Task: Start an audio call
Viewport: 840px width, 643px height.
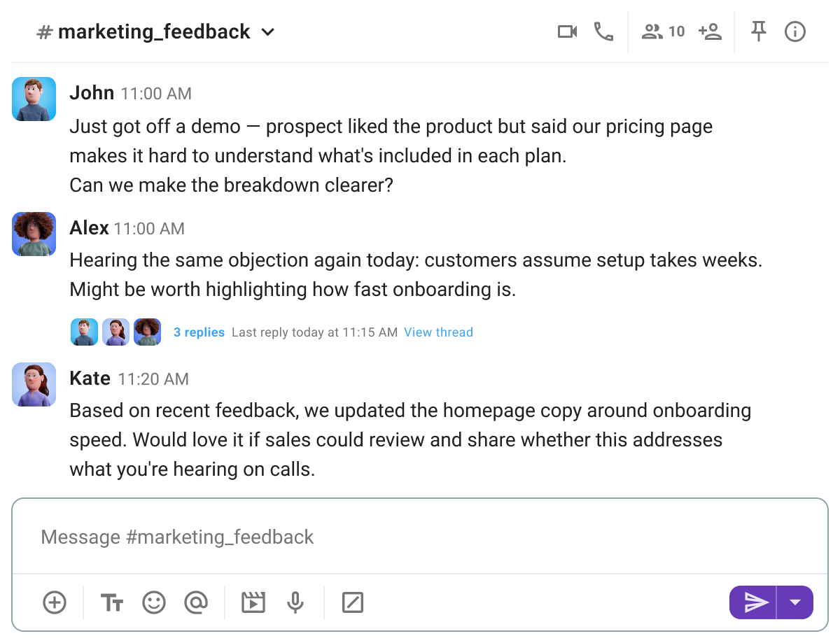Action: click(603, 31)
